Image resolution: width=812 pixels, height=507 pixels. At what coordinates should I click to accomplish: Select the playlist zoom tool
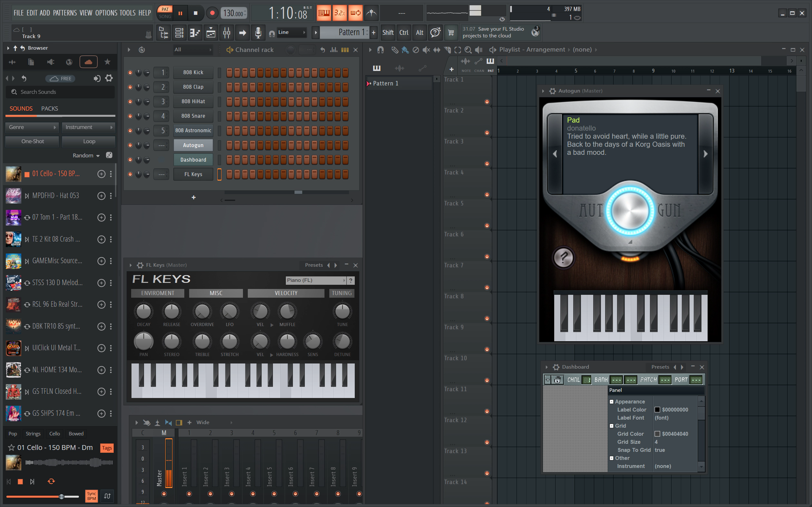pyautogui.click(x=468, y=50)
